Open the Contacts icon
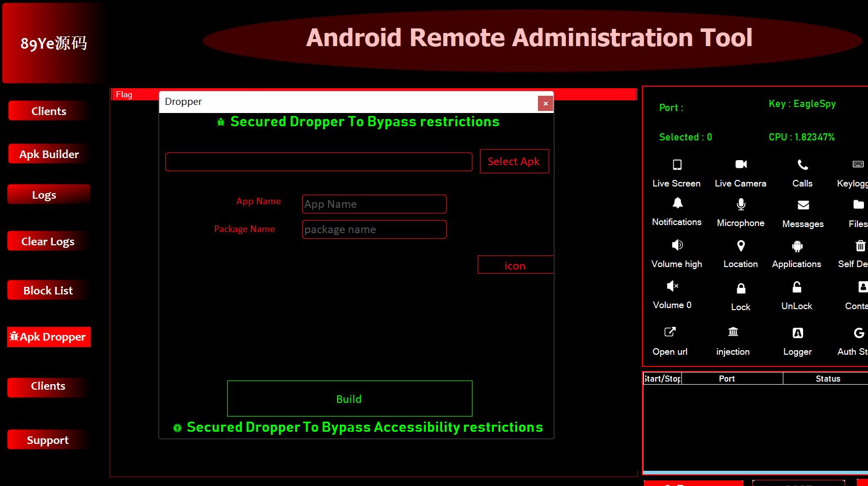The width and height of the screenshot is (868, 486). pos(862,287)
